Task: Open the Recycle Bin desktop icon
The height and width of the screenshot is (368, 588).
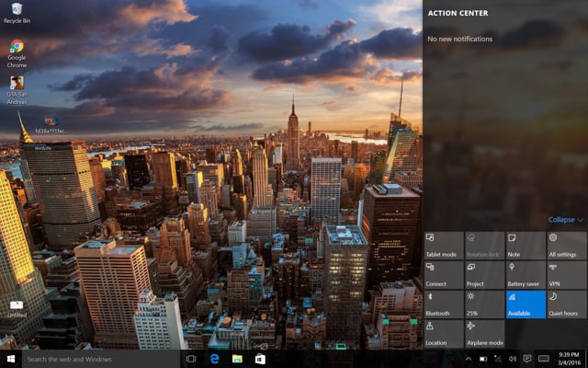Action: click(x=17, y=12)
